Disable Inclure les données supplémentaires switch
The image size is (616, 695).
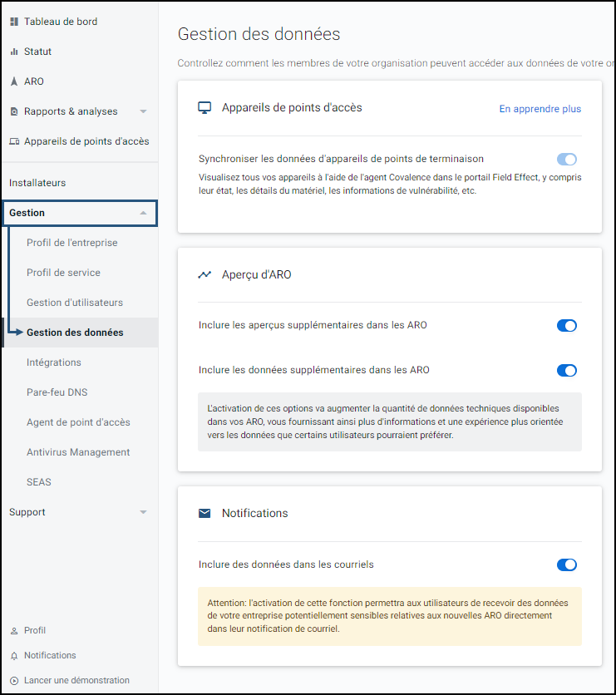click(x=567, y=370)
